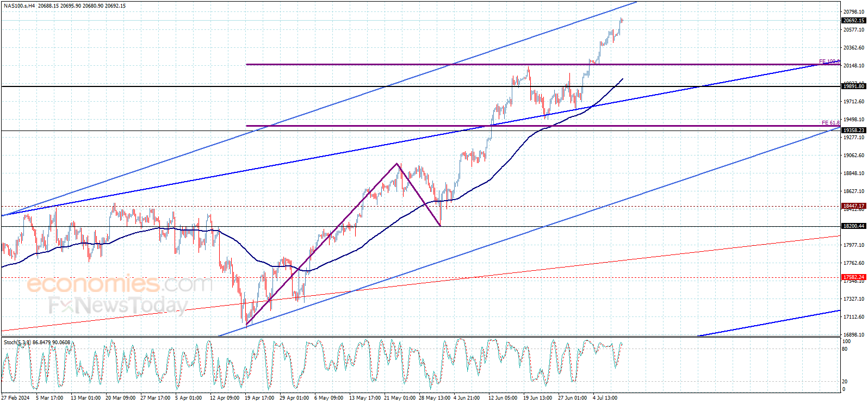The height and width of the screenshot is (404, 868).
Task: Click the "NAS100.s,H4" chart symbol title
Action: click(19, 6)
